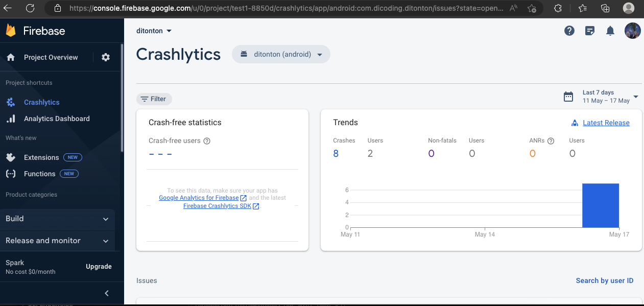Open the Latest Release link
The width and height of the screenshot is (644, 306).
click(606, 123)
